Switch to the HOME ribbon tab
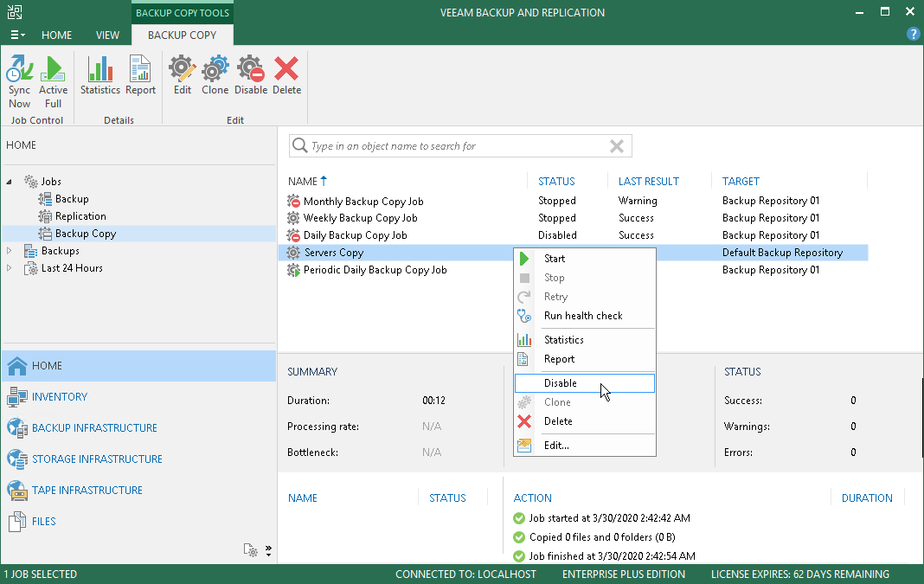Screen dimensions: 924x584 56,35
